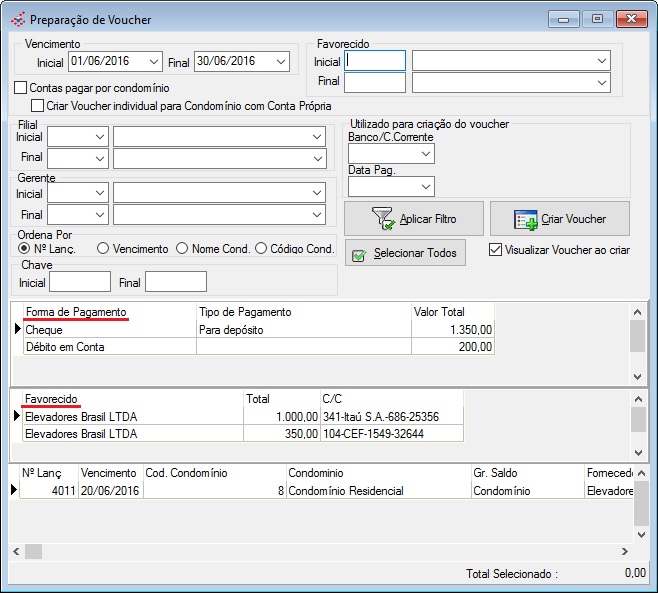Viewport: 658px width, 593px height.
Task: Choose Nome Cond. sort radio option
Action: pos(182,248)
